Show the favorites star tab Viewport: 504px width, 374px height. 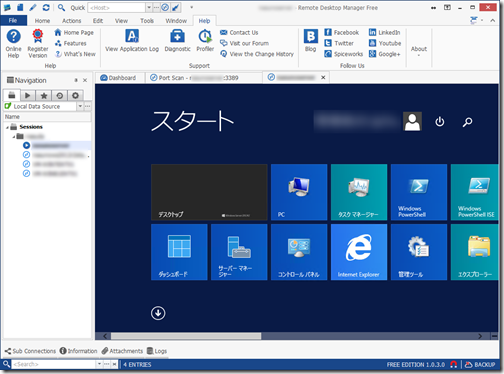[44, 96]
